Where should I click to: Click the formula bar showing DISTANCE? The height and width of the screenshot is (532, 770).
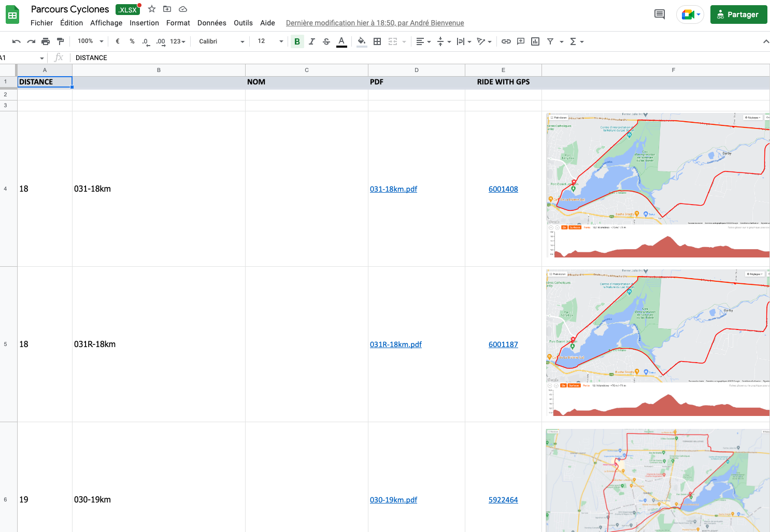pos(420,57)
